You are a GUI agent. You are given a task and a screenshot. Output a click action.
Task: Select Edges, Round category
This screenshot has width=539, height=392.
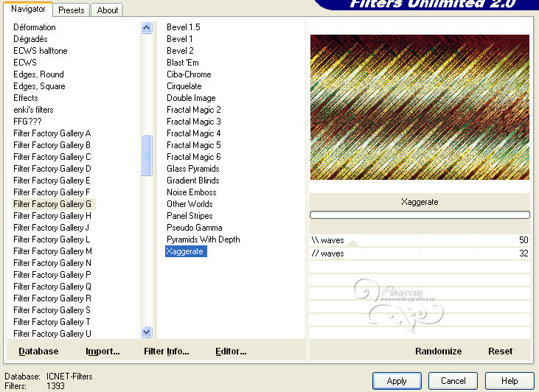38,74
